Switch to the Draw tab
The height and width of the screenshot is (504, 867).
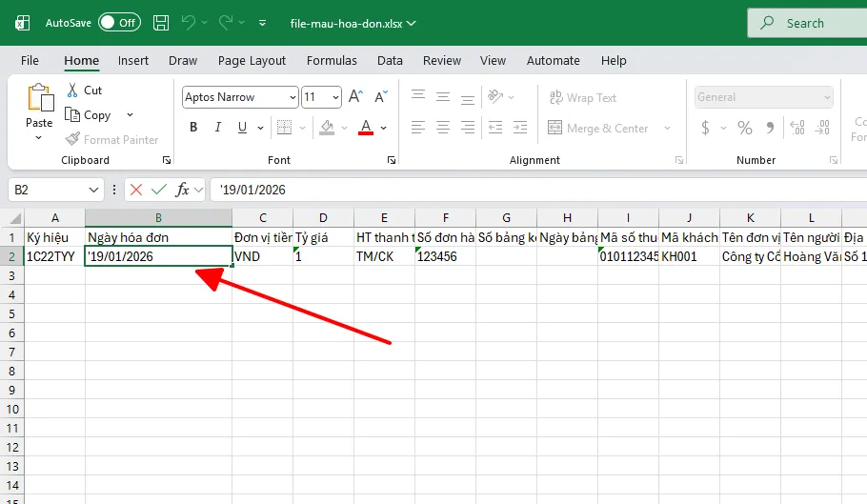[x=183, y=60]
